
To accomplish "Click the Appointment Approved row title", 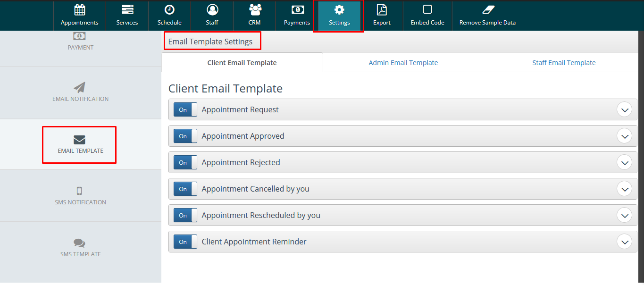I will (243, 136).
